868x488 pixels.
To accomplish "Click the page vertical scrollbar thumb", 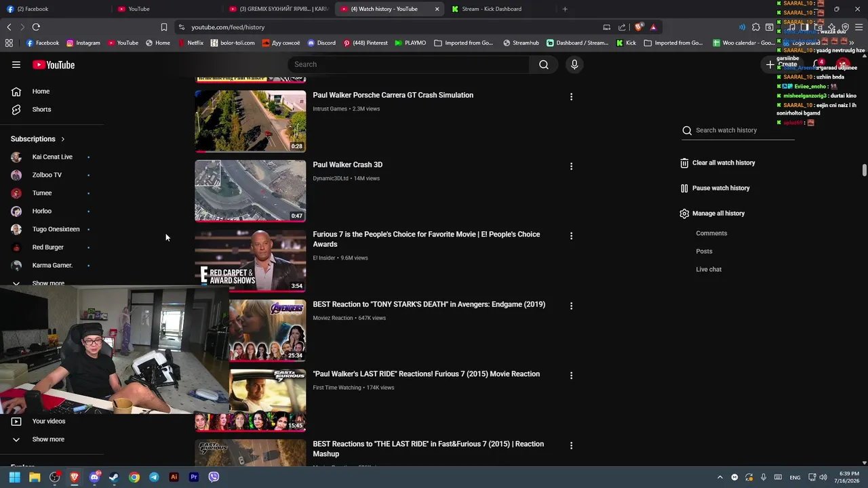I will (x=865, y=169).
